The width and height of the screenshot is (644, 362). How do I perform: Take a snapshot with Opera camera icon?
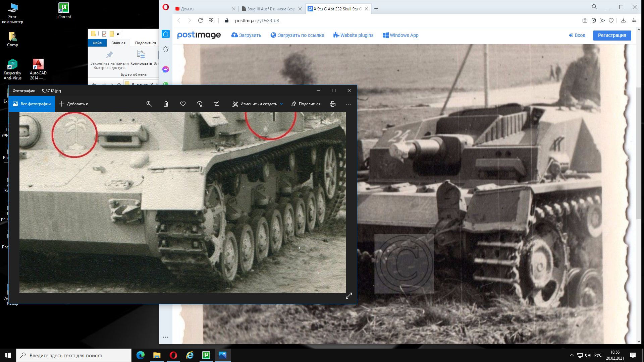click(585, 20)
